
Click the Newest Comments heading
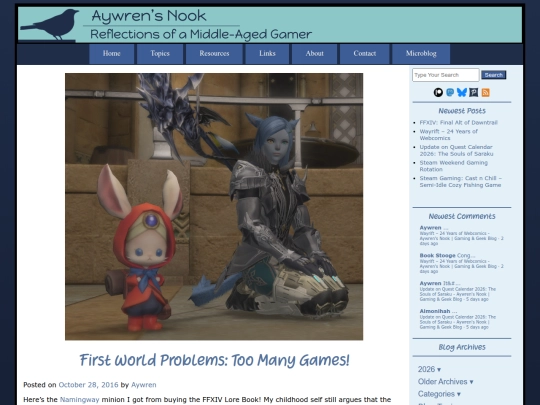pyautogui.click(x=462, y=216)
